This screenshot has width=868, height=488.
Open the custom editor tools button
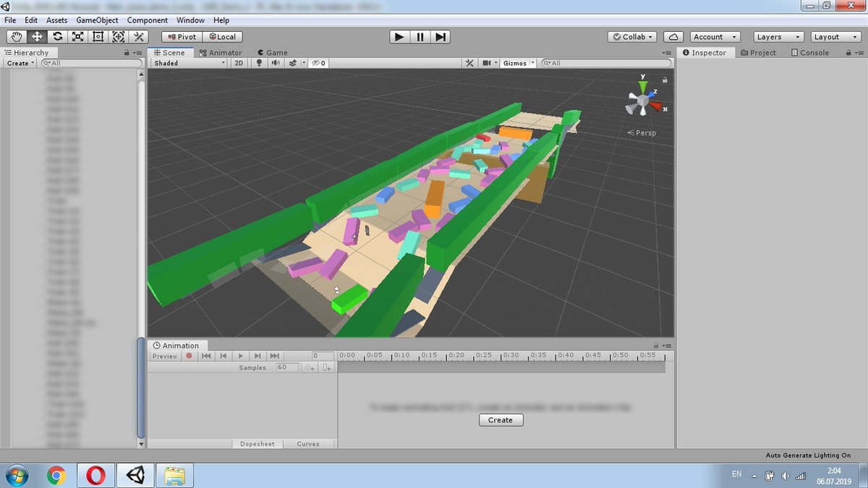point(139,36)
